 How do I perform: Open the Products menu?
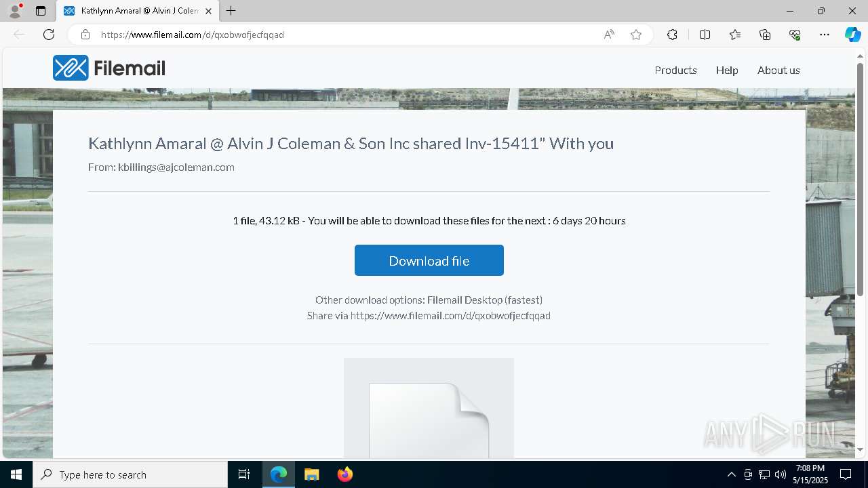point(675,70)
